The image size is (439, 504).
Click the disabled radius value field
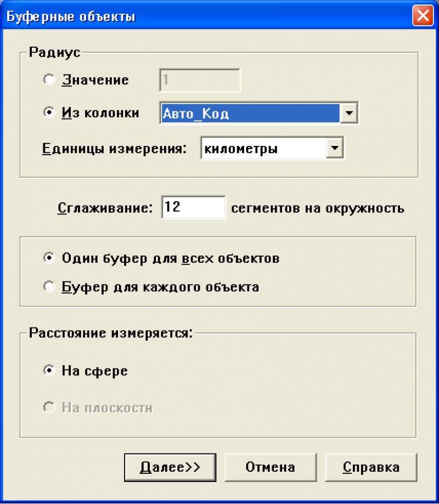pos(200,80)
